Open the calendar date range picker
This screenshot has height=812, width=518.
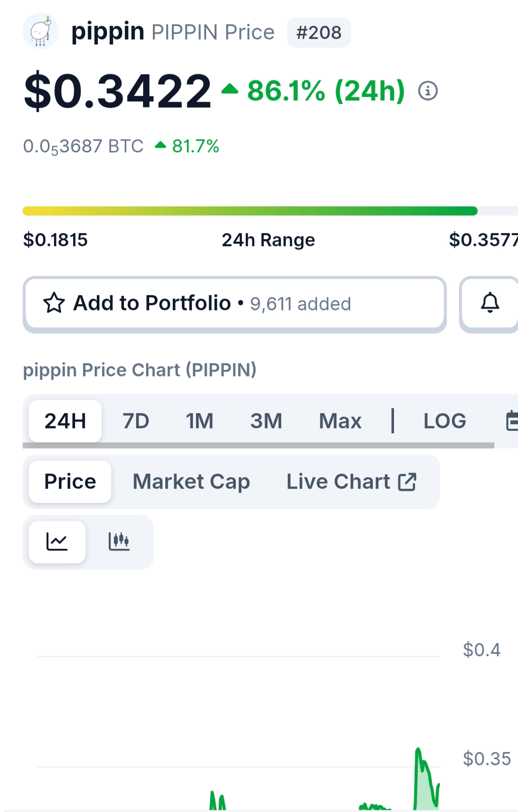click(x=511, y=421)
